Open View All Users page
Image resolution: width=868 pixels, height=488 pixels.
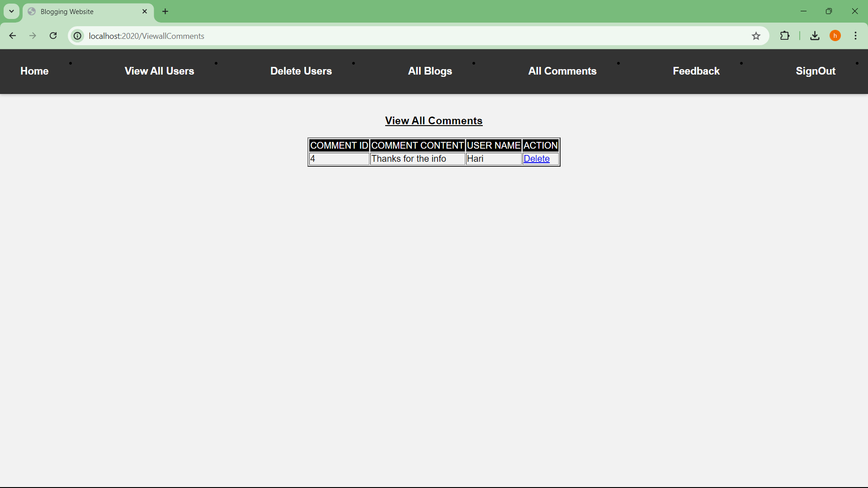[x=159, y=71]
